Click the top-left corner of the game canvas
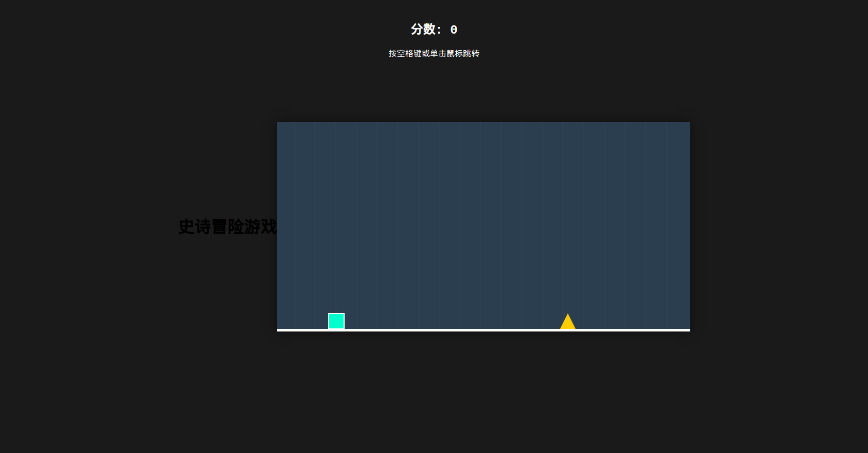Screen dimensions: 868x453 coord(279,124)
